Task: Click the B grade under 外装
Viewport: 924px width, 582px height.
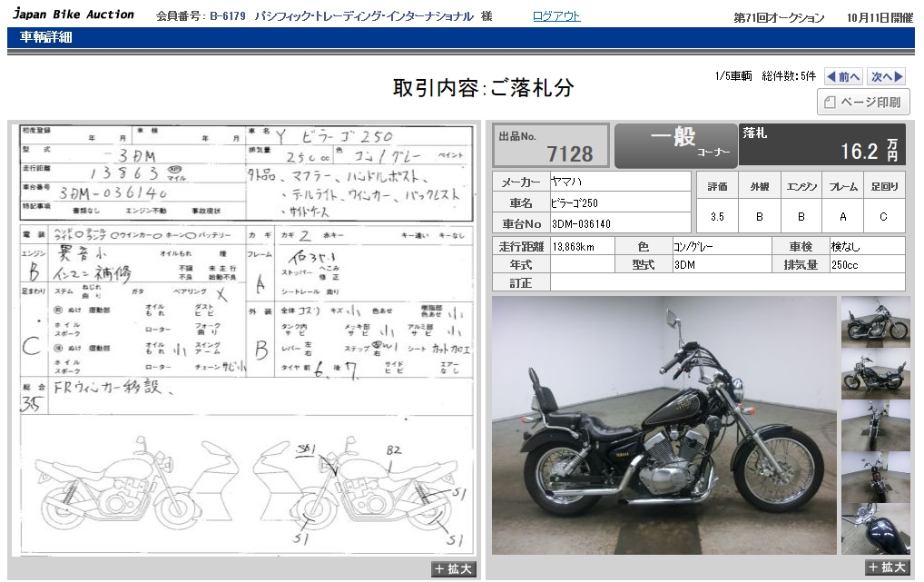Action: coord(760,216)
